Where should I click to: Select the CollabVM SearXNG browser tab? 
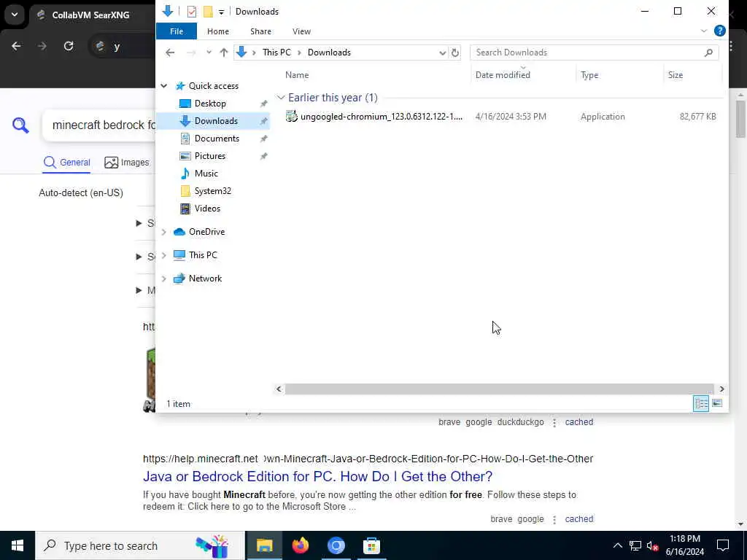[90, 15]
